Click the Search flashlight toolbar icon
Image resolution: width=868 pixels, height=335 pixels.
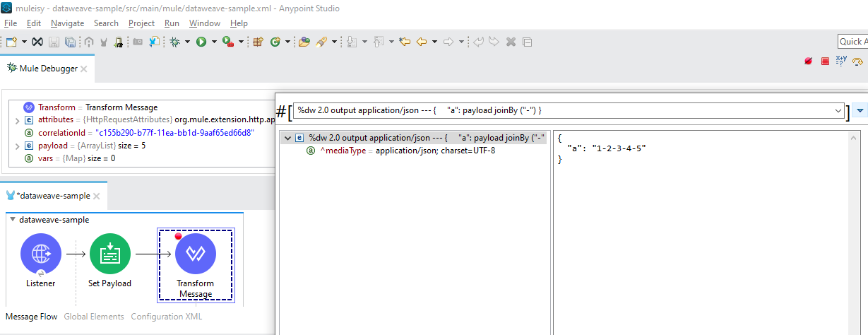coord(321,42)
